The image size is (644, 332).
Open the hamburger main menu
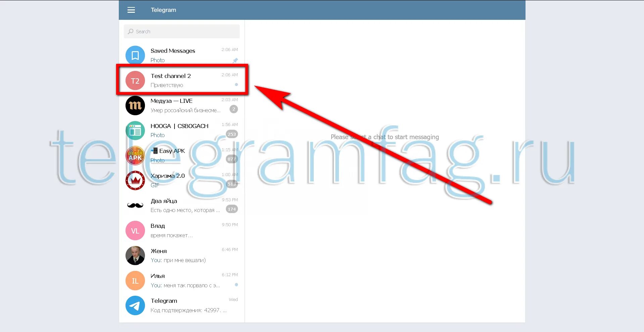coord(131,10)
